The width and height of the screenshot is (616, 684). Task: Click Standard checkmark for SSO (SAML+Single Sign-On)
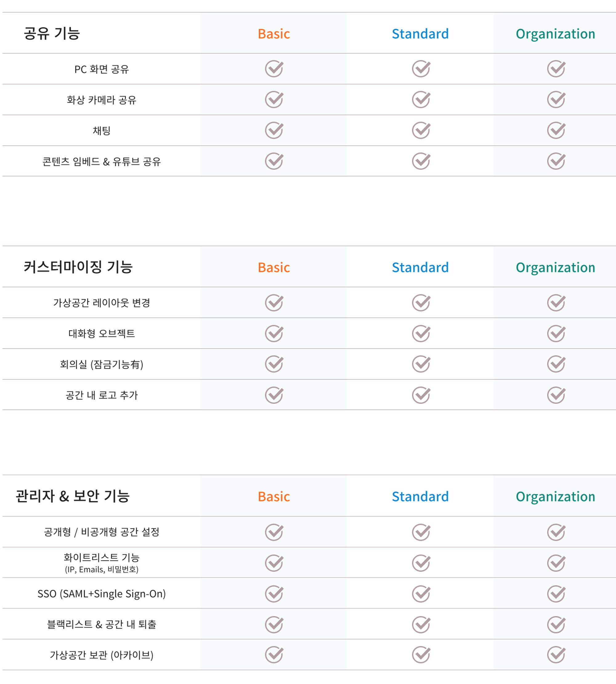click(421, 594)
